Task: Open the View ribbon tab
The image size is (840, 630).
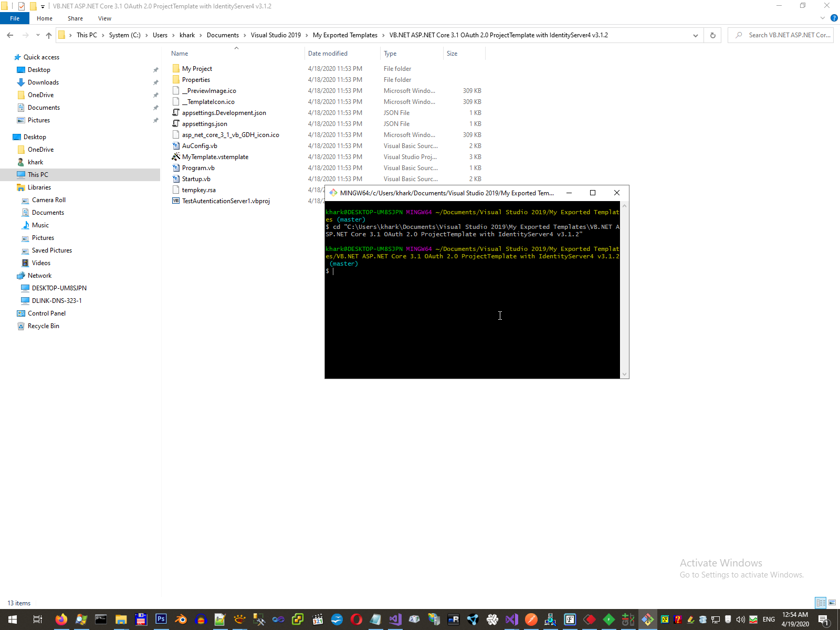Action: coord(104,18)
